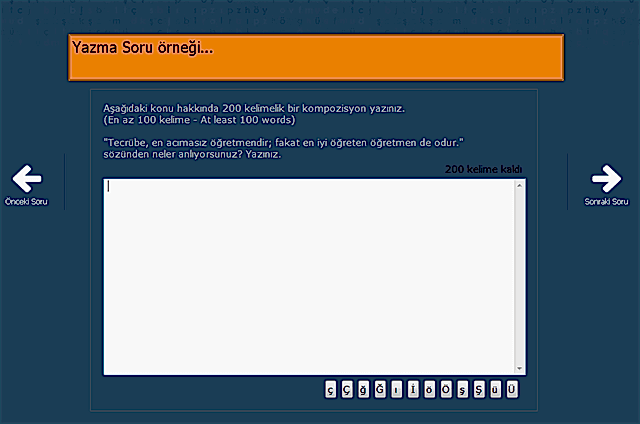
Task: Go to next question with Sonraki Soru arrow
Action: (x=606, y=178)
